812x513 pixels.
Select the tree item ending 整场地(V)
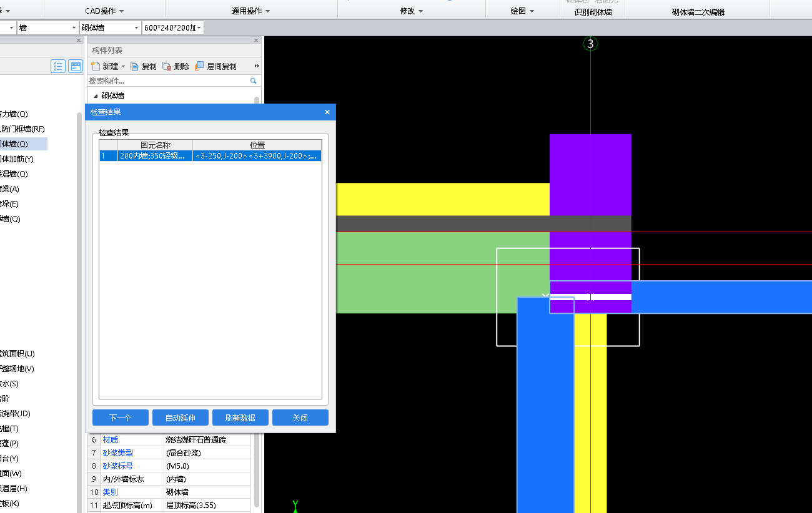(x=17, y=369)
